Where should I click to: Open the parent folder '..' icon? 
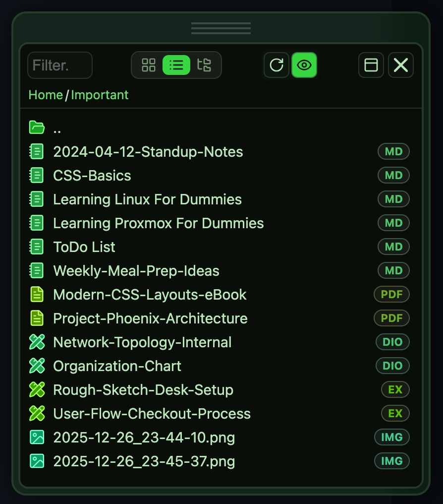[37, 127]
